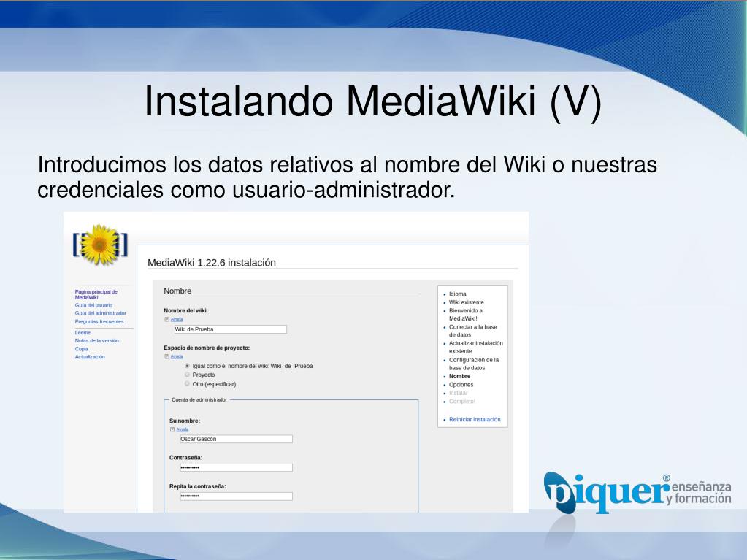747x560 pixels.
Task: Click Idioma step in installer list
Action: [x=457, y=294]
